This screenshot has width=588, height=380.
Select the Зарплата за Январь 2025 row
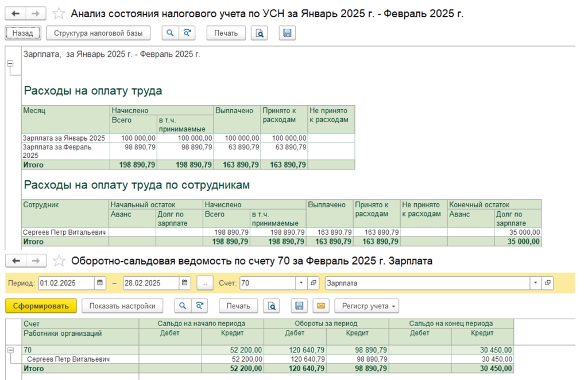click(188, 138)
